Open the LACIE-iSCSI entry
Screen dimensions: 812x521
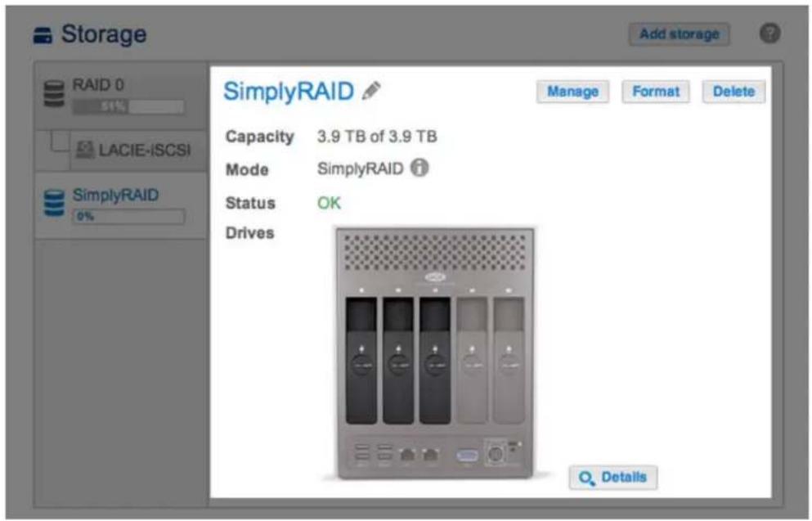(x=139, y=150)
